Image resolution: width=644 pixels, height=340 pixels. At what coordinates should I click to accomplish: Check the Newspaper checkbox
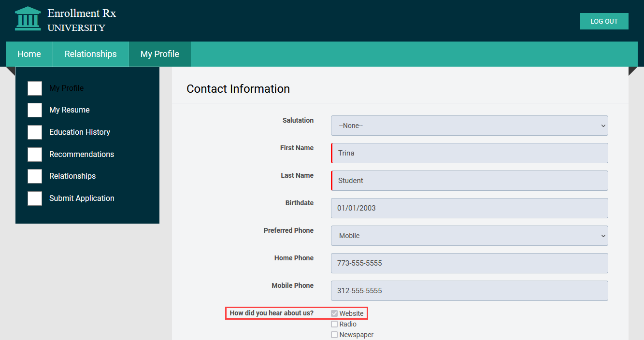click(334, 335)
